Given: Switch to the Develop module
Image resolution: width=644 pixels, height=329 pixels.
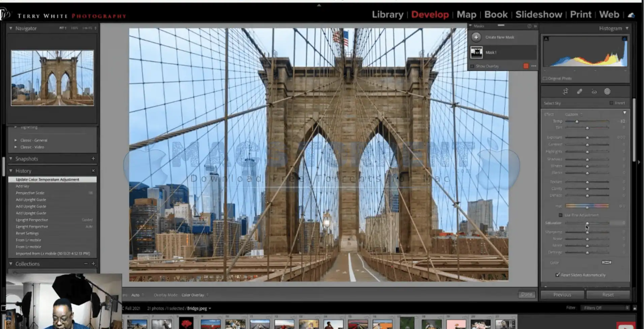Looking at the screenshot, I should (x=430, y=14).
